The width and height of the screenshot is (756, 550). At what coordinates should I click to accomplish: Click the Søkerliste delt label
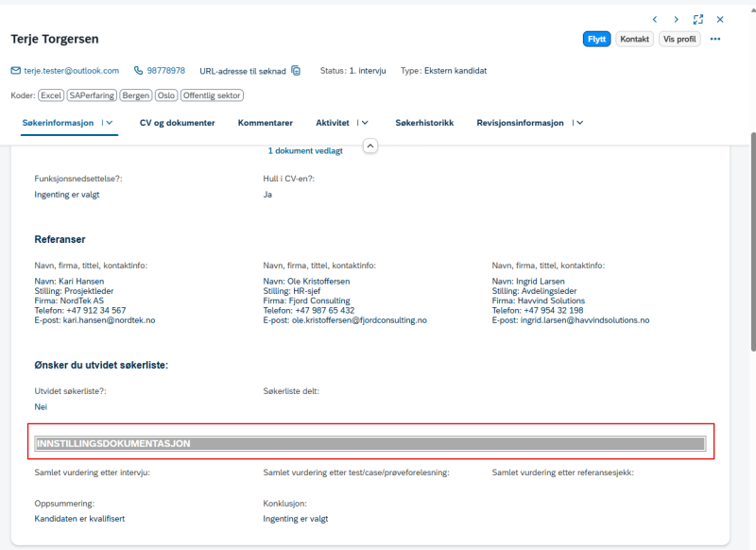tap(291, 391)
